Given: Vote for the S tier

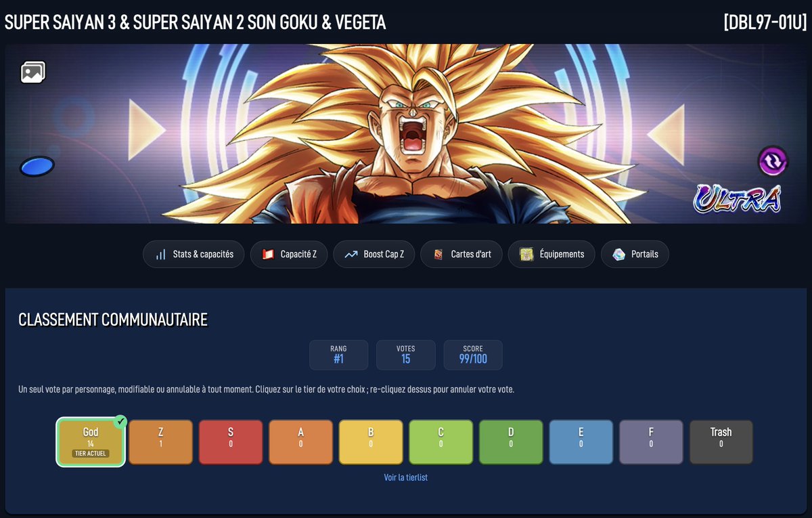Looking at the screenshot, I should tap(231, 442).
